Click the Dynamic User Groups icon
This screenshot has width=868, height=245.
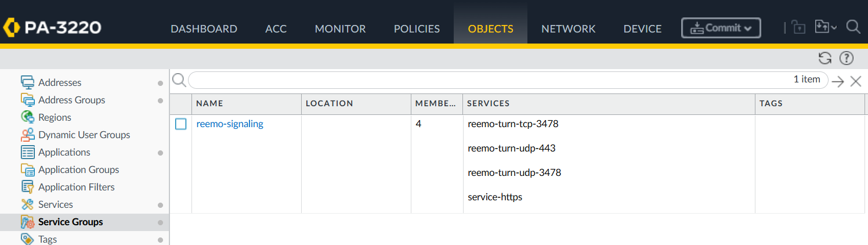tap(27, 135)
